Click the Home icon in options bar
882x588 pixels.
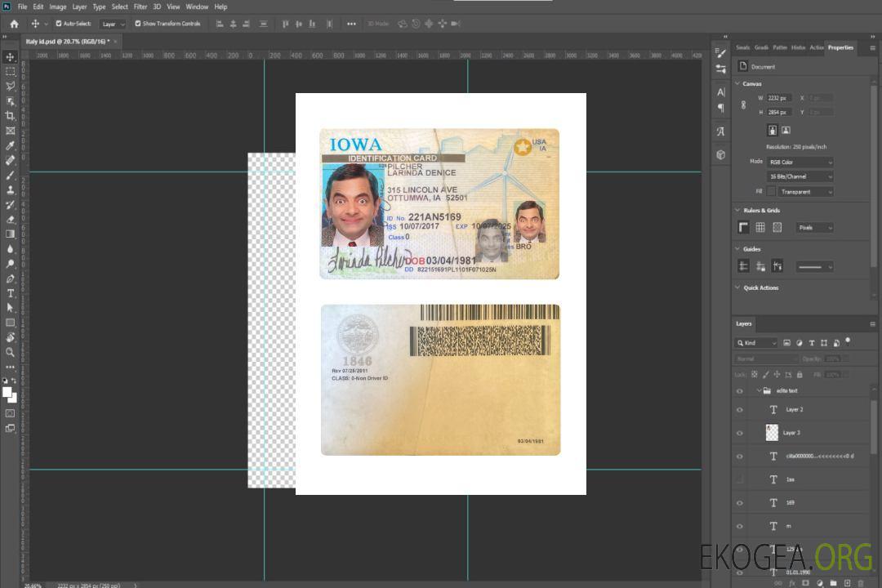[x=14, y=24]
